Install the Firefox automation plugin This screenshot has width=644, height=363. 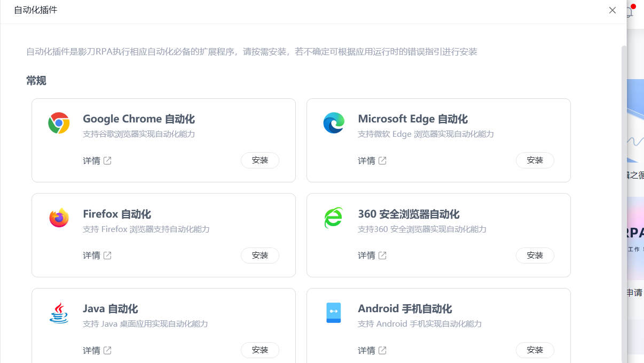coord(260,256)
